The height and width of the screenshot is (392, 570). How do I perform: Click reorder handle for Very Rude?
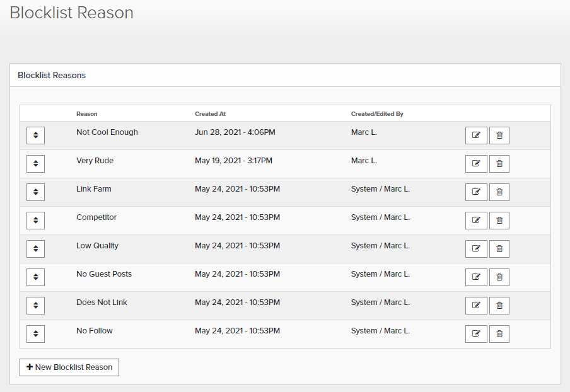(x=35, y=163)
